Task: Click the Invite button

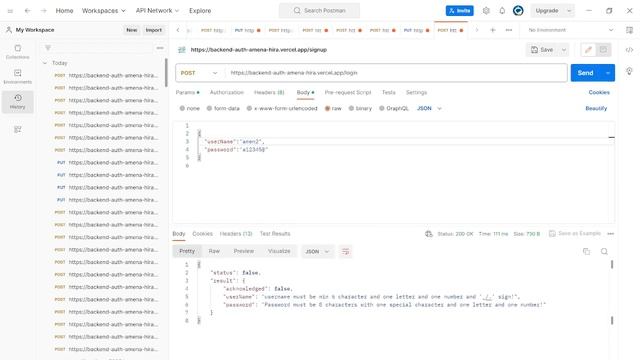Action: click(x=460, y=11)
